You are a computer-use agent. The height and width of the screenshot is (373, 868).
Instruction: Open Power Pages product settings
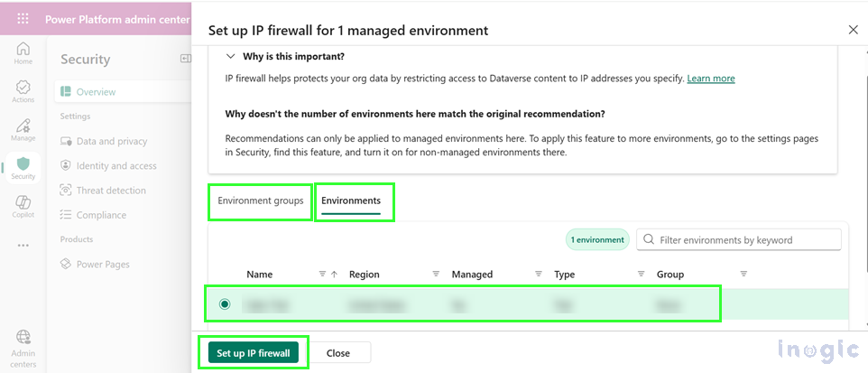coord(95,265)
